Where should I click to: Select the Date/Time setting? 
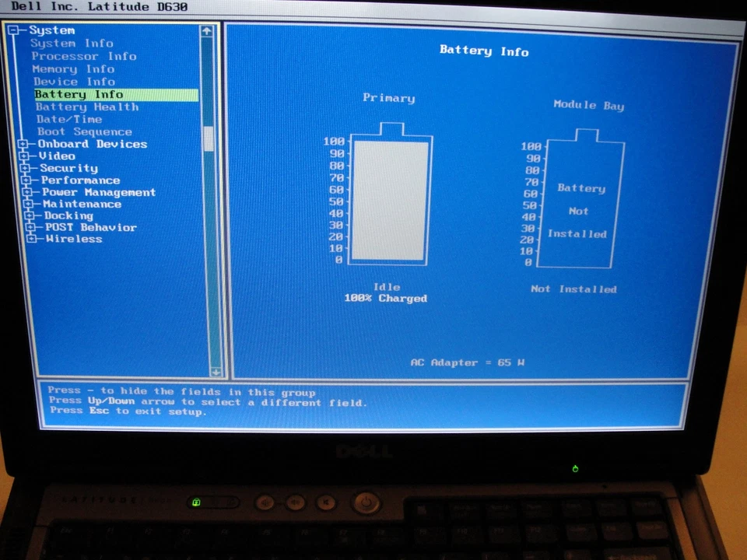69,119
